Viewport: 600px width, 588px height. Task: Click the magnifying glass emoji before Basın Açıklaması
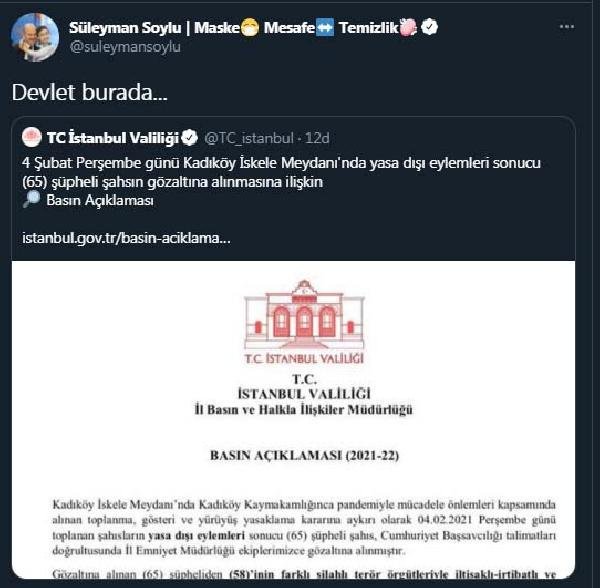(x=32, y=200)
